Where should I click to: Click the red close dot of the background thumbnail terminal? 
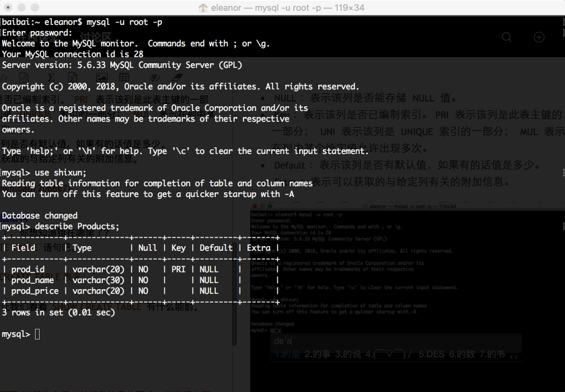tap(255, 206)
